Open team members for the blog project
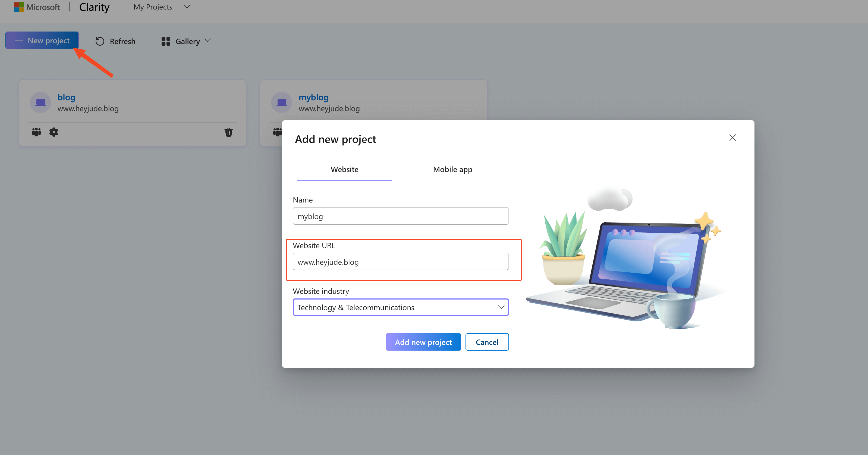Image resolution: width=868 pixels, height=455 pixels. (36, 132)
